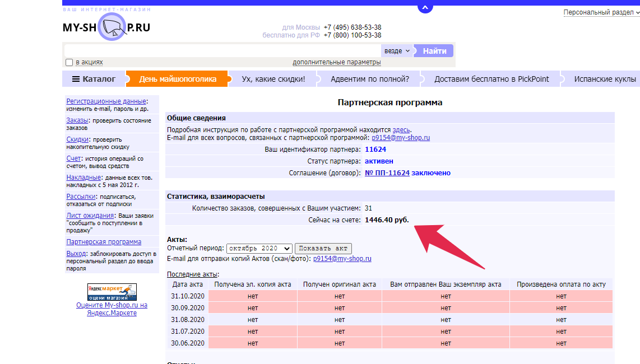Click the act date '30.06.2020'

tap(188, 343)
